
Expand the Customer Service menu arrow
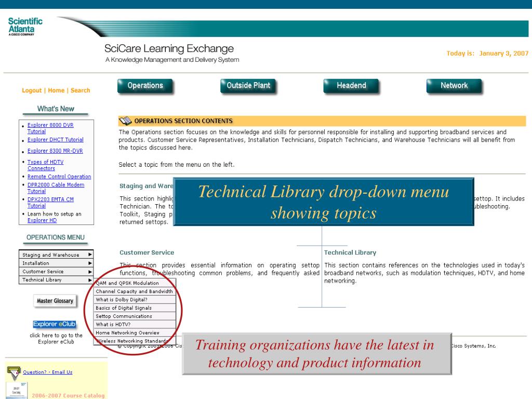pyautogui.click(x=90, y=271)
